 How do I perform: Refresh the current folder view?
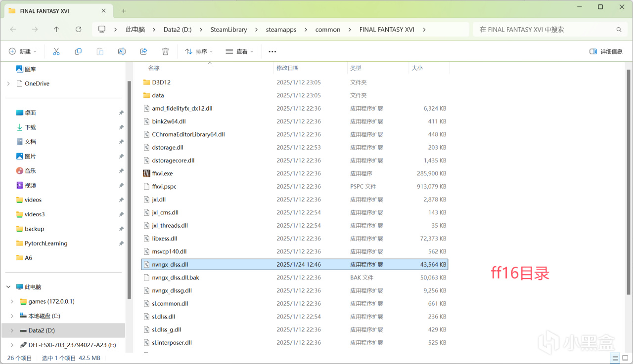[x=78, y=30]
